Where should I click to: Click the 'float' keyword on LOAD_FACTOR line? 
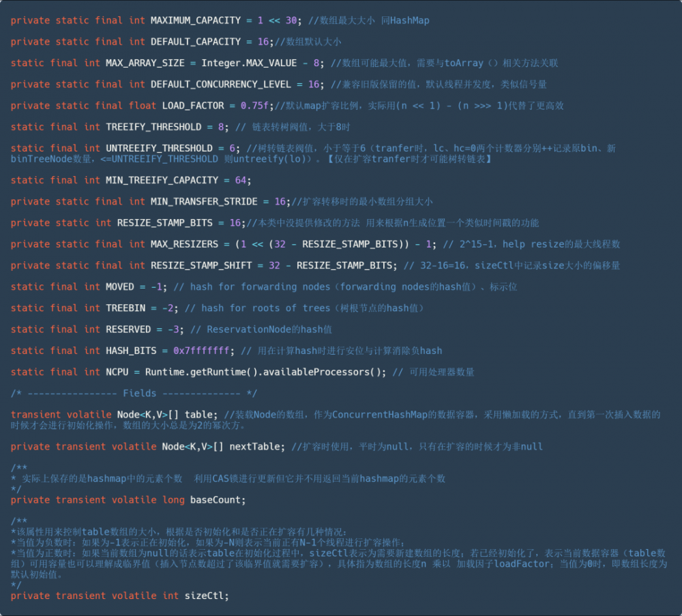[143, 106]
